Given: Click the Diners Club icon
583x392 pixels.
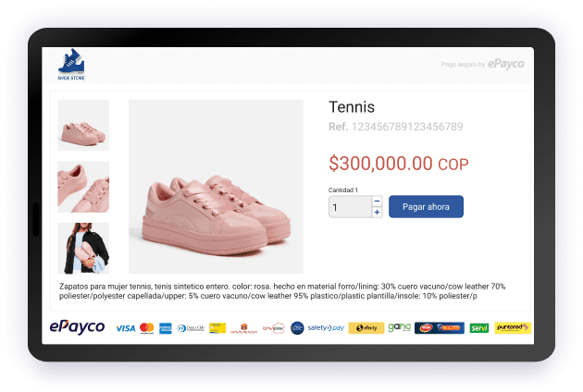Looking at the screenshot, I should coord(191,328).
